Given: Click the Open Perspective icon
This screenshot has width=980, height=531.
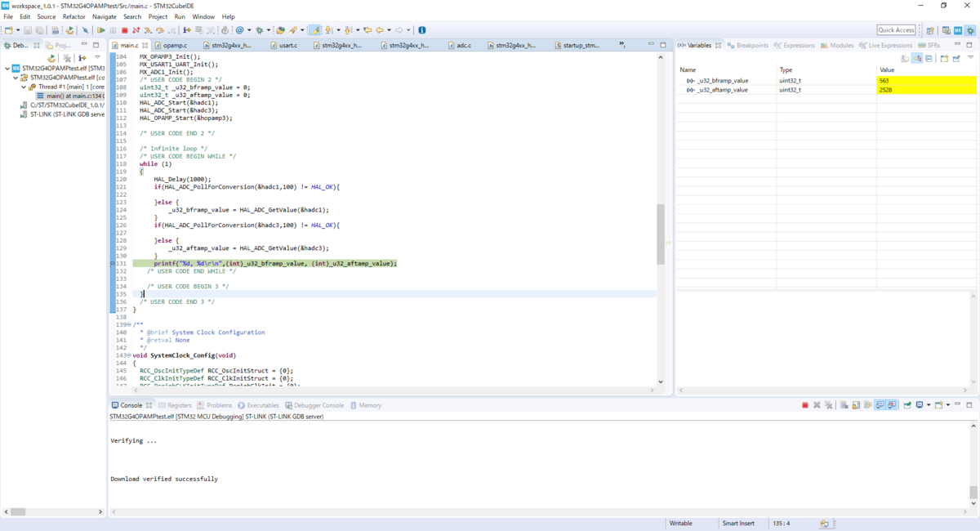Looking at the screenshot, I should click(930, 30).
